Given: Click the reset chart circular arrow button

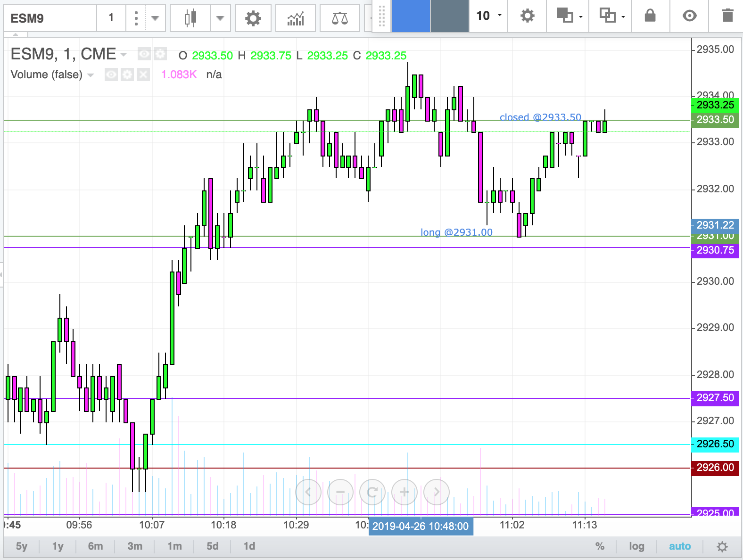Looking at the screenshot, I should pyautogui.click(x=372, y=492).
